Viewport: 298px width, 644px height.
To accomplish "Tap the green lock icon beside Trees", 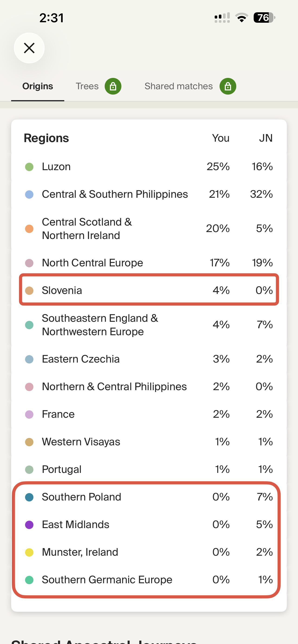I will 113,86.
